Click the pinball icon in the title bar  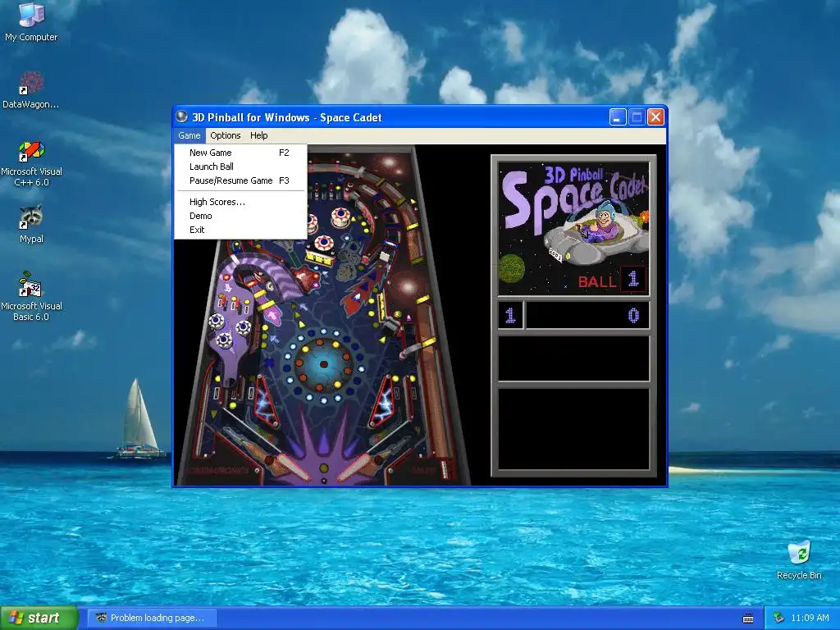click(182, 116)
